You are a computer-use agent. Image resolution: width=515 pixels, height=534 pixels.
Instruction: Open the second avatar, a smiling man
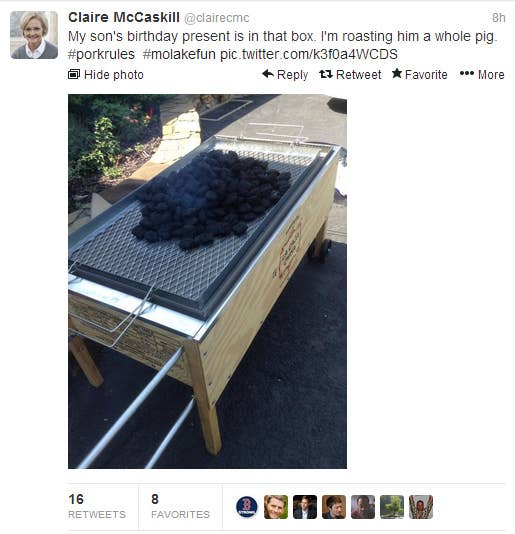[276, 507]
